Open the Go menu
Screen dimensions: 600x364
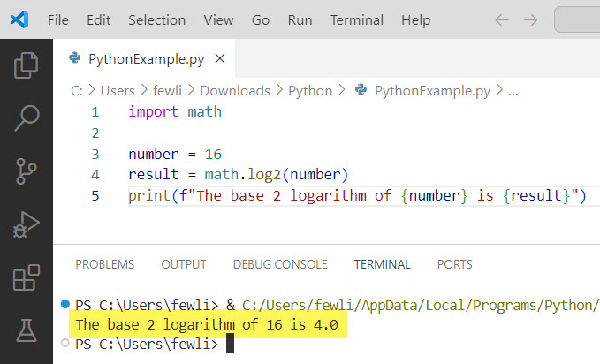click(x=261, y=20)
